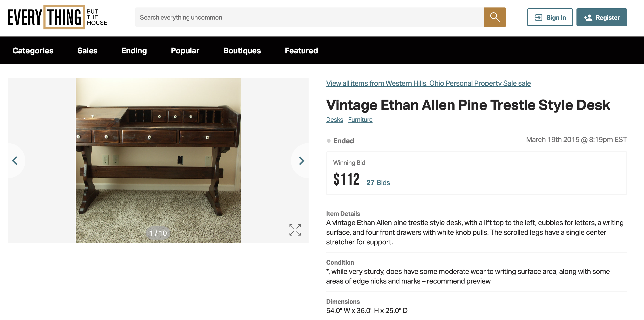This screenshot has width=644, height=320.
Task: Click the 1 / 10 image counter
Action: [x=158, y=233]
